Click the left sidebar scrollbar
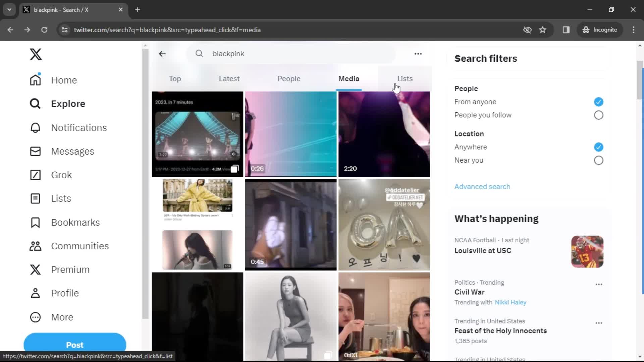 (145, 184)
